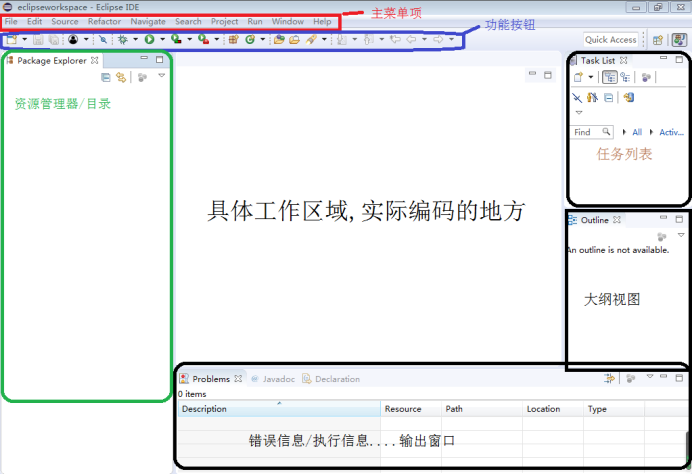Toggle Focus on Active Task in Outline
Screen dimensions: 692x475
[x=662, y=237]
